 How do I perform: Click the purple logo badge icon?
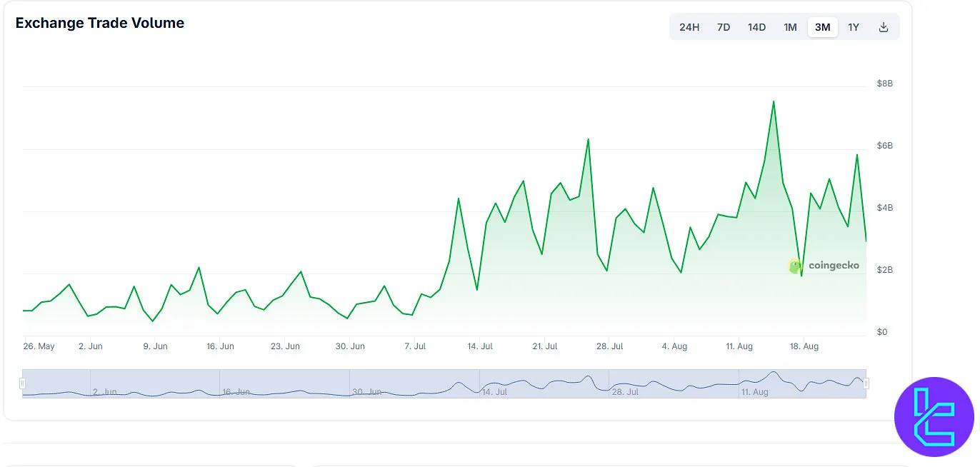click(934, 416)
